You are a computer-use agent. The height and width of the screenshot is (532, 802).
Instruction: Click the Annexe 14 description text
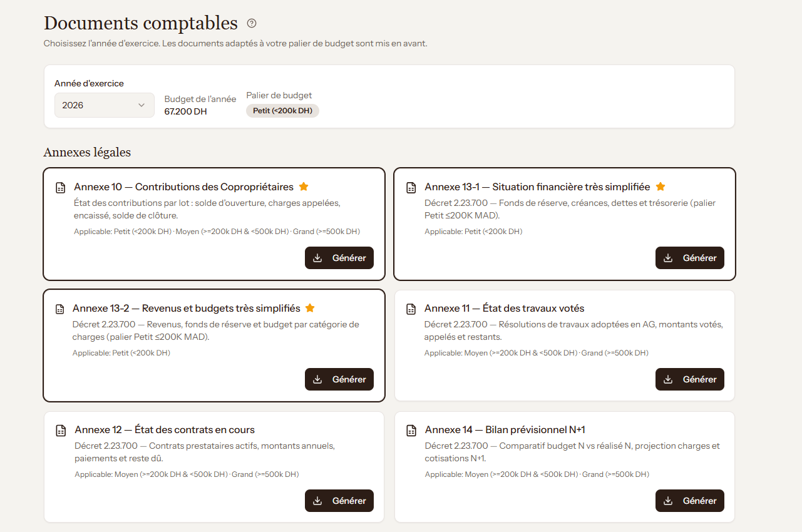coord(572,452)
